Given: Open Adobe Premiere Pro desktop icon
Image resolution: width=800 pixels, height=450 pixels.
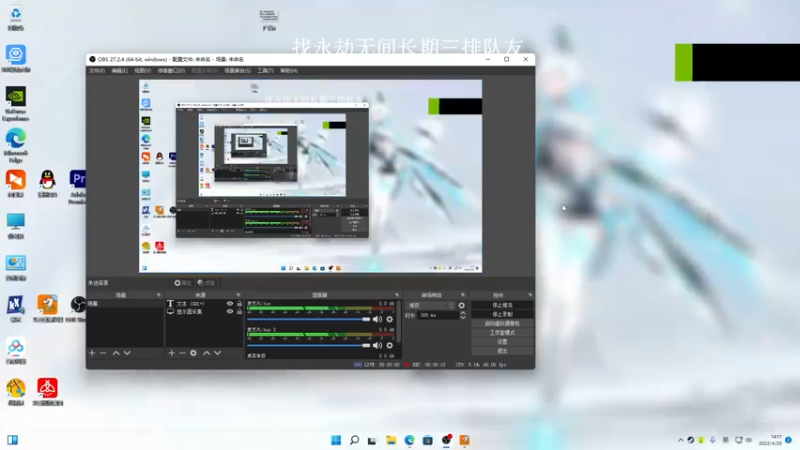Looking at the screenshot, I should click(x=78, y=187).
